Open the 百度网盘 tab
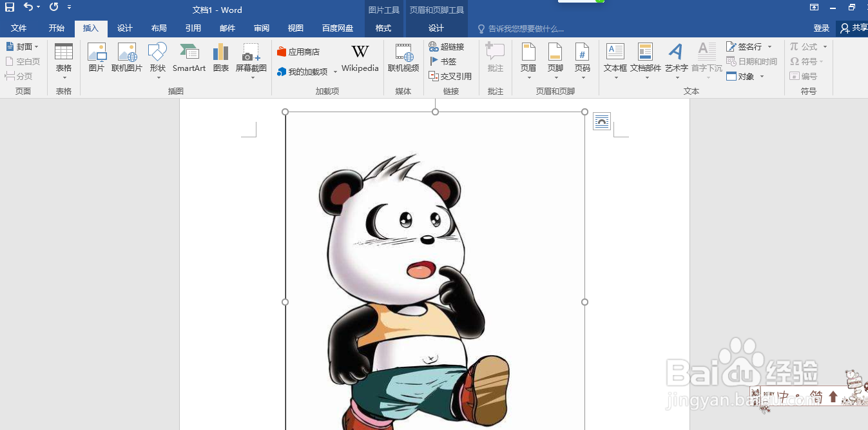Viewport: 868px width, 430px height. (338, 28)
